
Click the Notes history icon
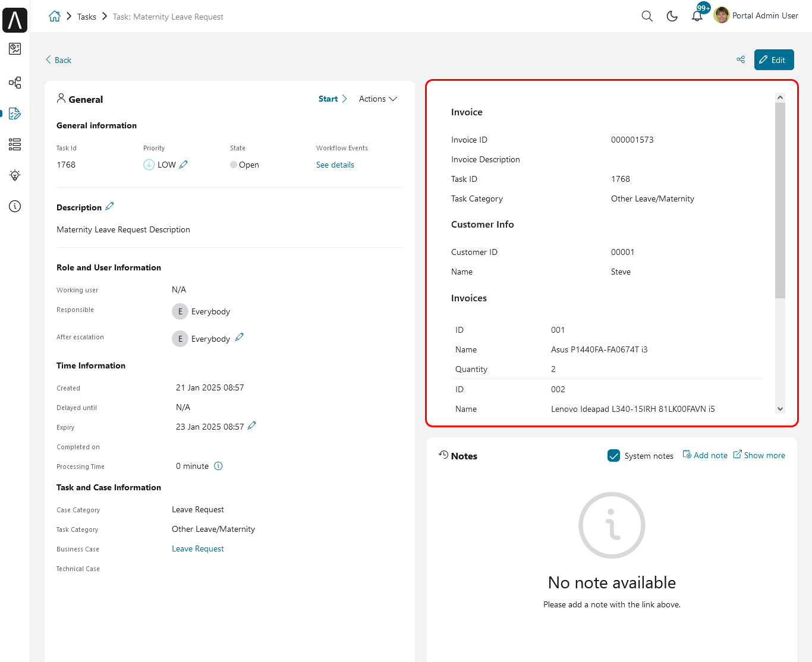click(443, 455)
